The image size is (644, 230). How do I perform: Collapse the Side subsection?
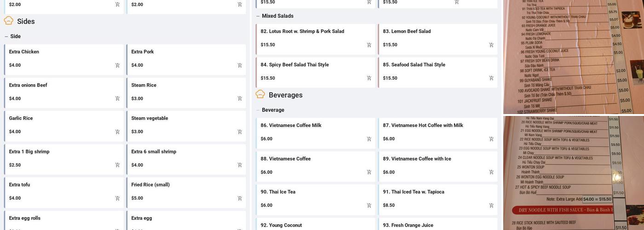pos(6,36)
